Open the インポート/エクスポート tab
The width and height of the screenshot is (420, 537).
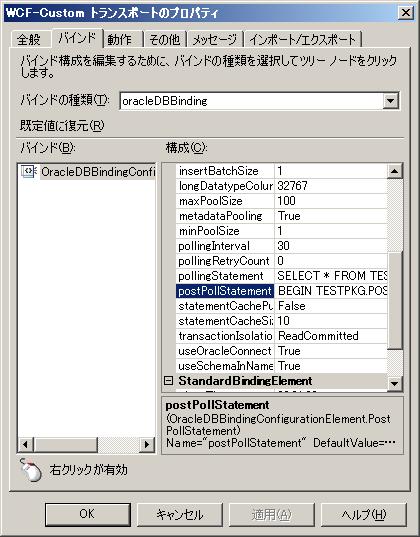pos(303,39)
